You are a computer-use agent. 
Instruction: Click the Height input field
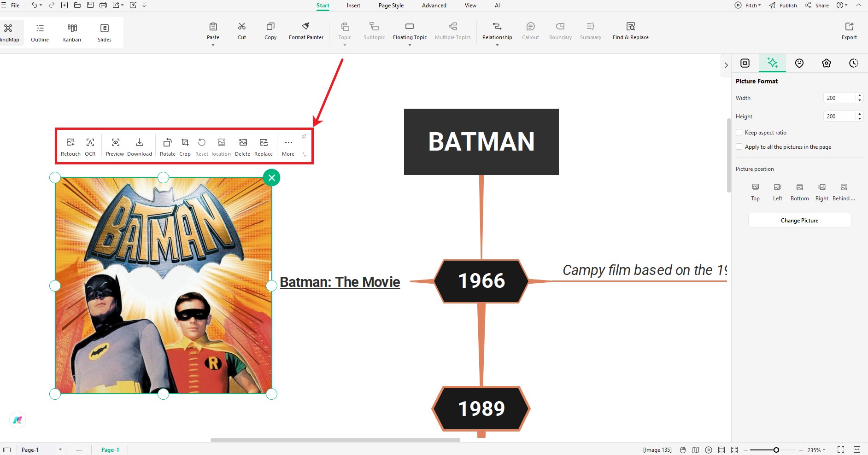click(x=839, y=116)
